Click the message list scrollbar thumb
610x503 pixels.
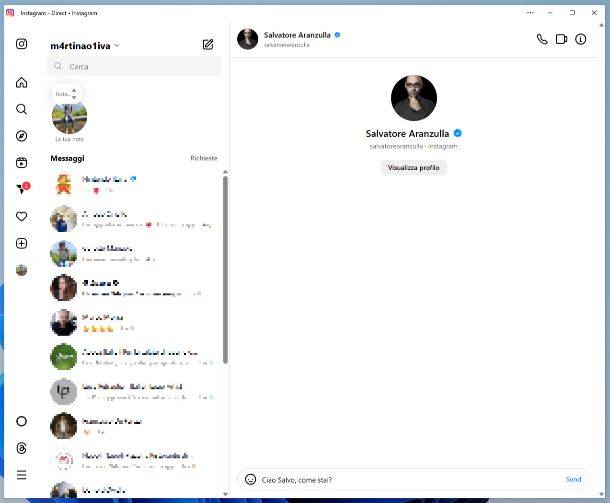[225, 270]
